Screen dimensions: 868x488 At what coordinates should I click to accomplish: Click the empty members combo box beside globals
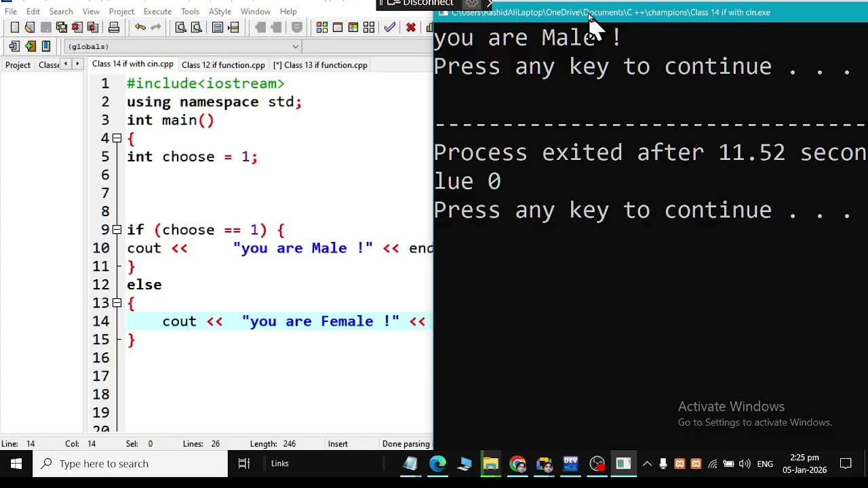click(x=366, y=46)
